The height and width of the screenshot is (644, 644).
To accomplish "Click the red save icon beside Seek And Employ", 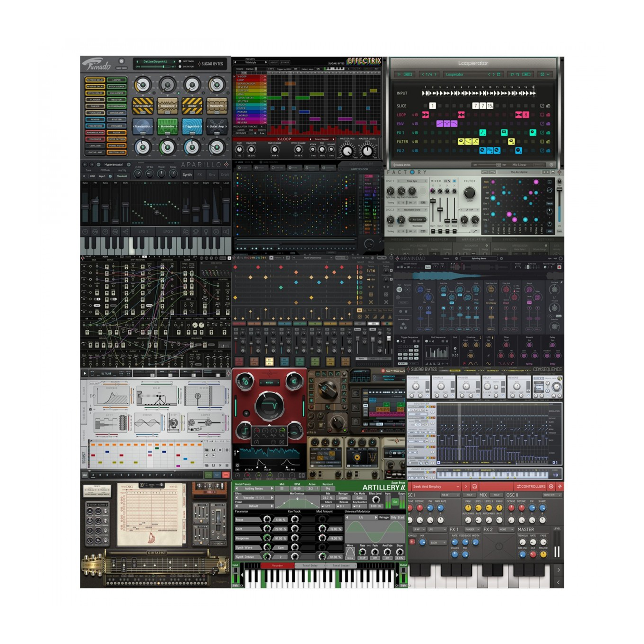I will pyautogui.click(x=474, y=487).
